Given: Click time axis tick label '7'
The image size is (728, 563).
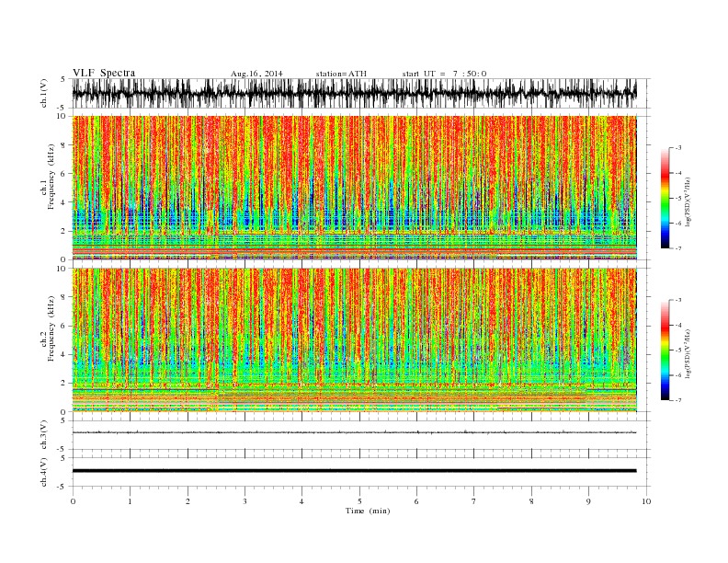Looking at the screenshot, I should (x=473, y=501).
